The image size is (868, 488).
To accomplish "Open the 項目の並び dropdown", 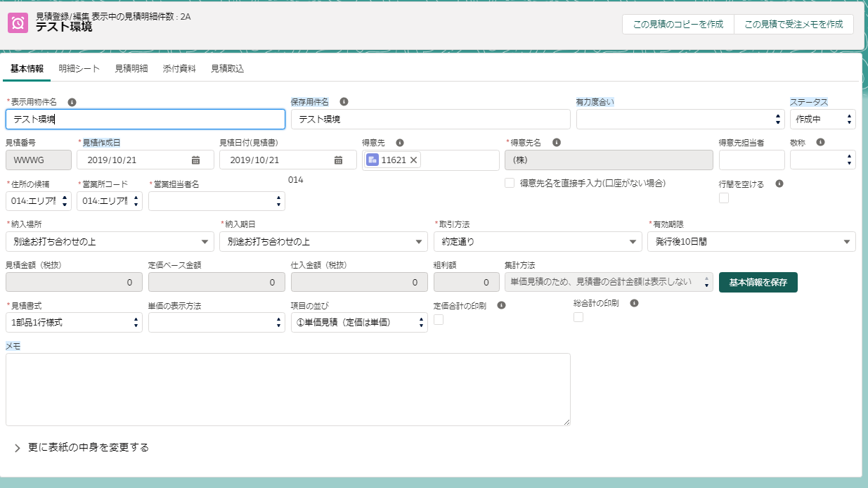I will pyautogui.click(x=359, y=323).
